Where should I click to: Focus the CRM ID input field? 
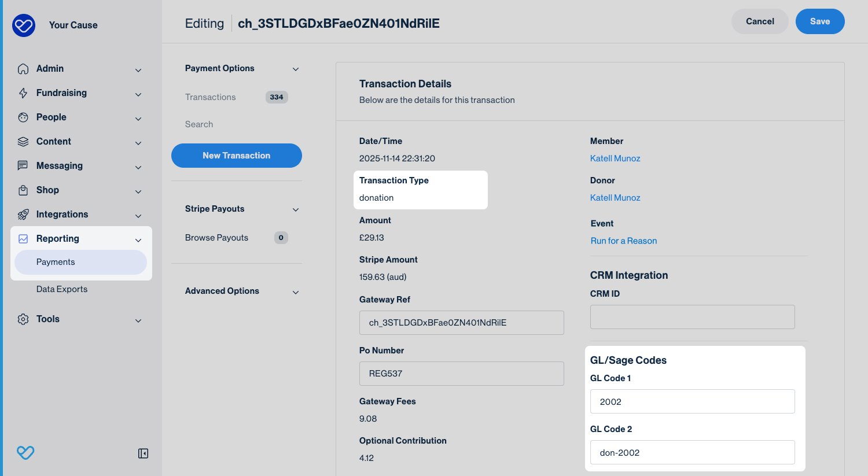point(692,317)
